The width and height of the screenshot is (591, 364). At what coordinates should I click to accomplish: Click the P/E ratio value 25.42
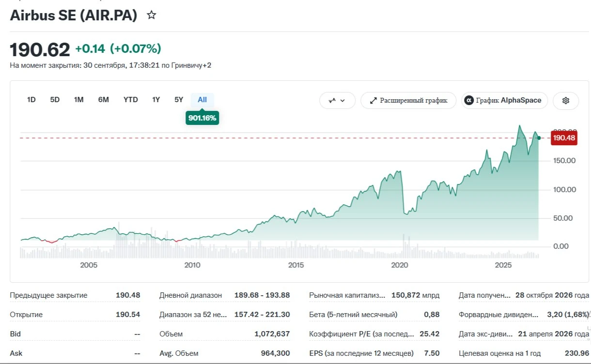[x=430, y=334]
